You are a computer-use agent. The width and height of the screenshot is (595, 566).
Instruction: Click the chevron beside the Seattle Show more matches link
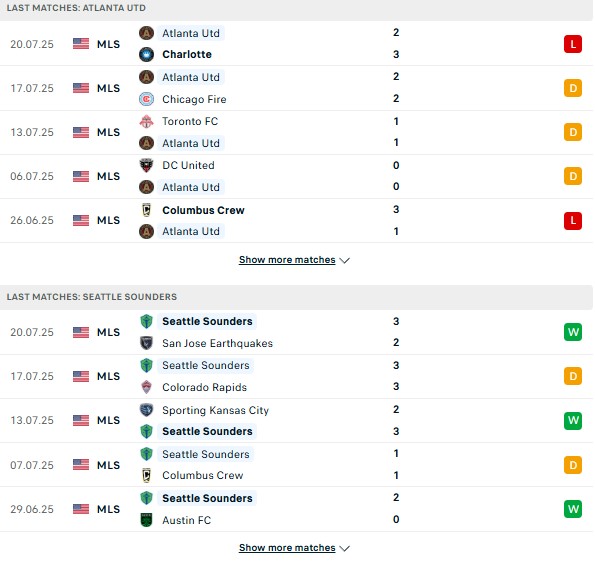[x=345, y=549]
